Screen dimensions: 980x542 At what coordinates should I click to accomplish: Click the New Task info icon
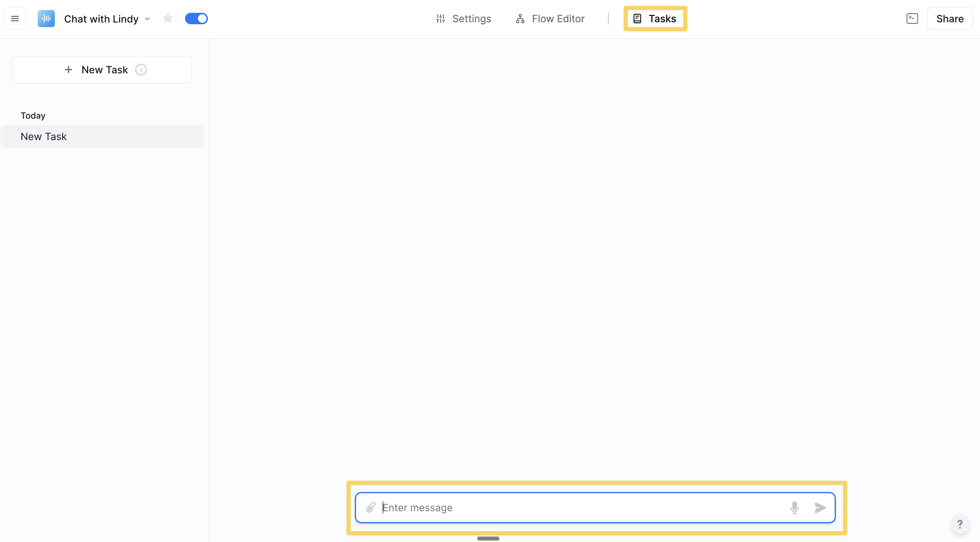(x=141, y=70)
